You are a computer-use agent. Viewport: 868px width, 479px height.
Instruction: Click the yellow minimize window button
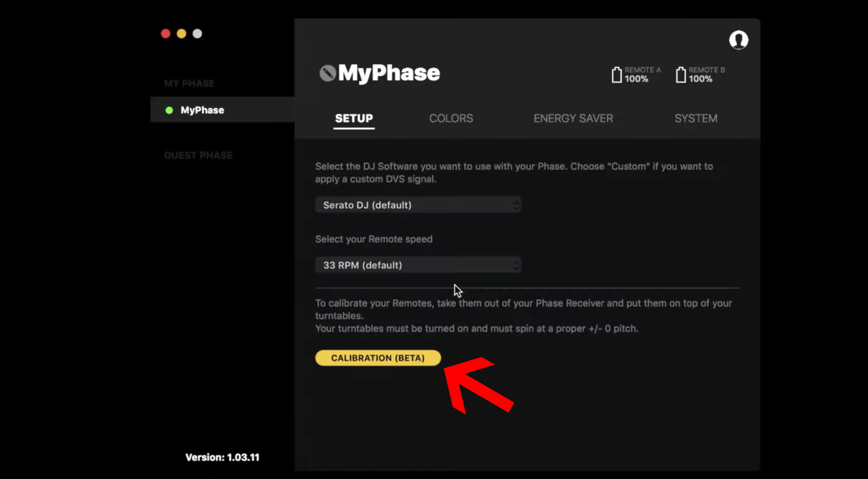[x=181, y=34]
